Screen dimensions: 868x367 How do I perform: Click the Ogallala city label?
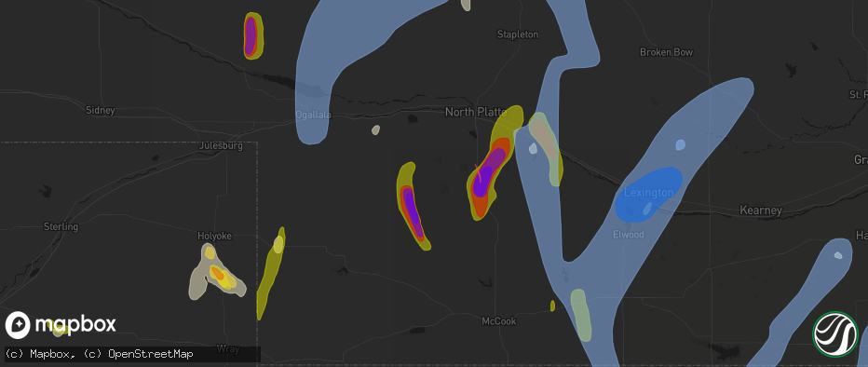click(313, 115)
